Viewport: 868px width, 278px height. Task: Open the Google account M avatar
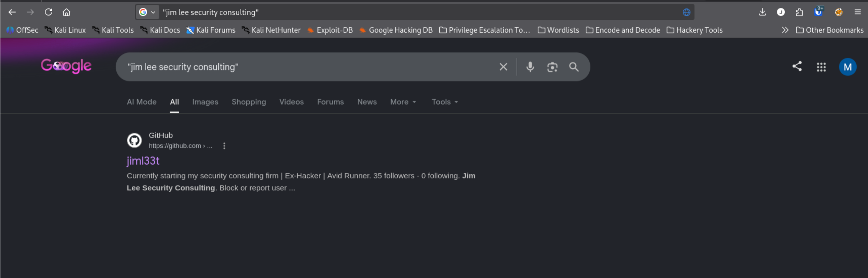[x=847, y=67]
